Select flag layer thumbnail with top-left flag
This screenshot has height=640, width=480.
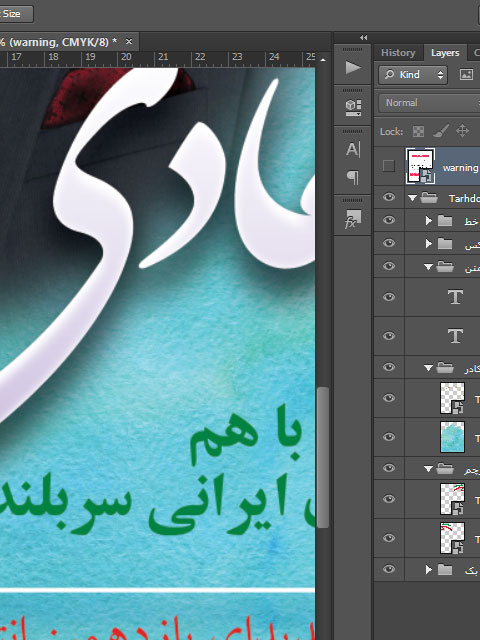click(452, 538)
